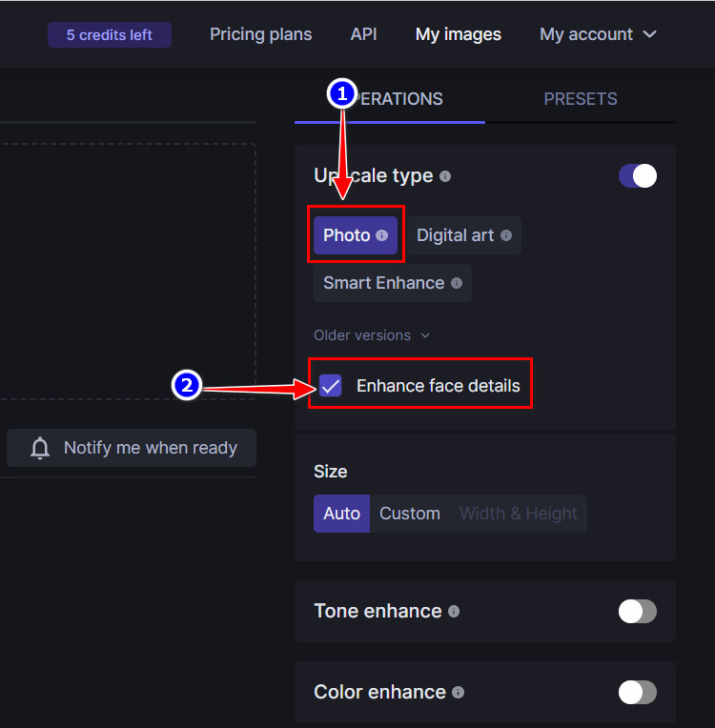This screenshot has height=728, width=715.
Task: Select the Custom size option
Action: point(410,514)
